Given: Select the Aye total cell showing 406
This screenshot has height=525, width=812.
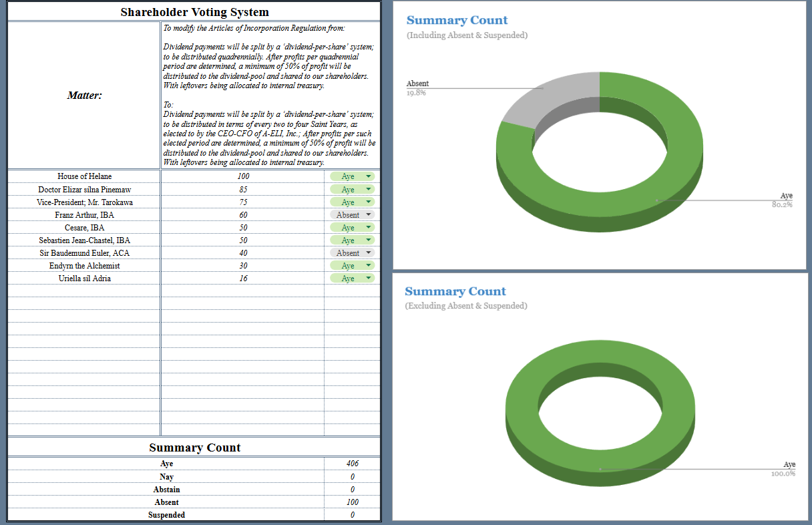Looking at the screenshot, I should pos(352,464).
